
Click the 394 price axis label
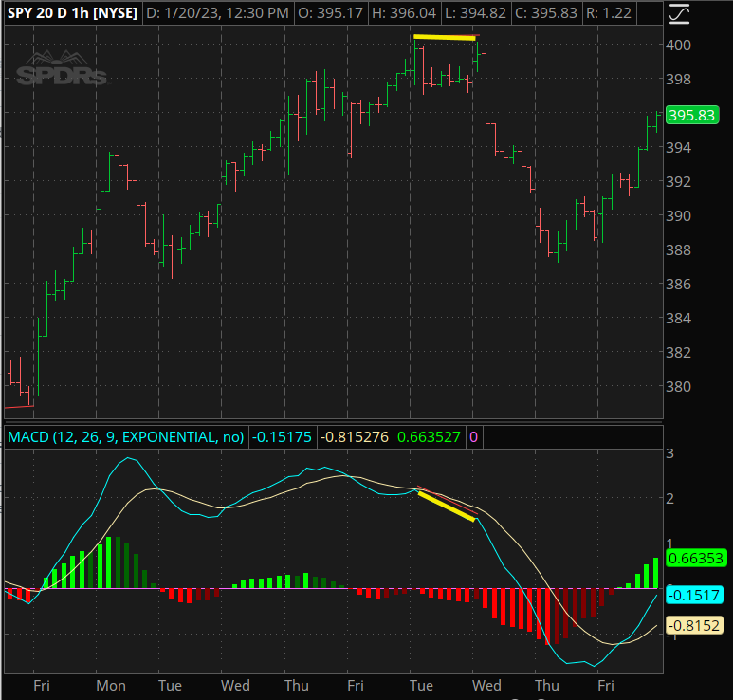(x=678, y=147)
